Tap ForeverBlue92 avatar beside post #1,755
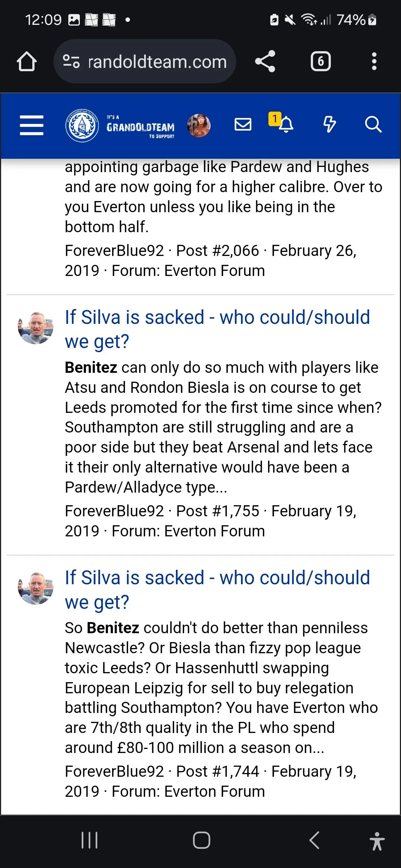The image size is (401, 868). [x=36, y=327]
